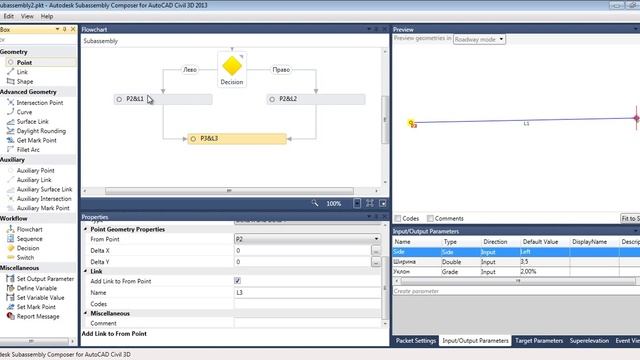Click the flowchart horizontal scrollbar
Image resolution: width=640 pixels, height=360 pixels.
pos(229,191)
